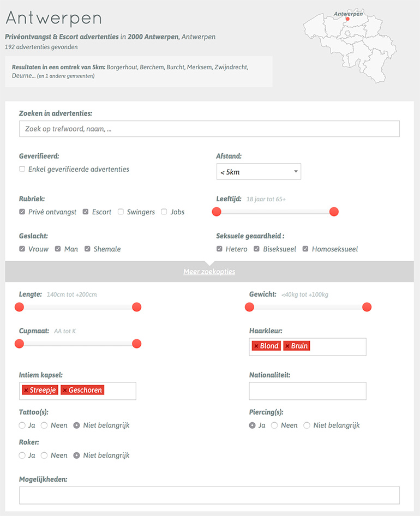Screen dimensions: 420x516
Task: Remove the Blond hair color tag
Action: click(256, 346)
